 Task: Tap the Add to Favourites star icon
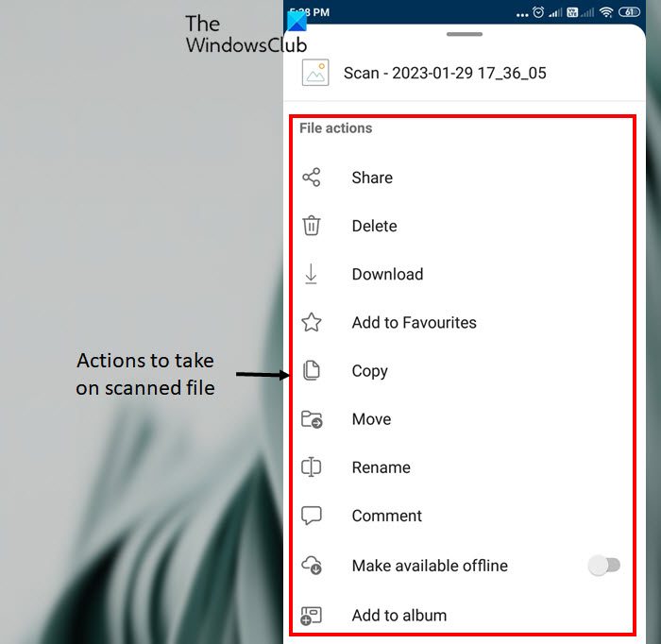tap(312, 322)
